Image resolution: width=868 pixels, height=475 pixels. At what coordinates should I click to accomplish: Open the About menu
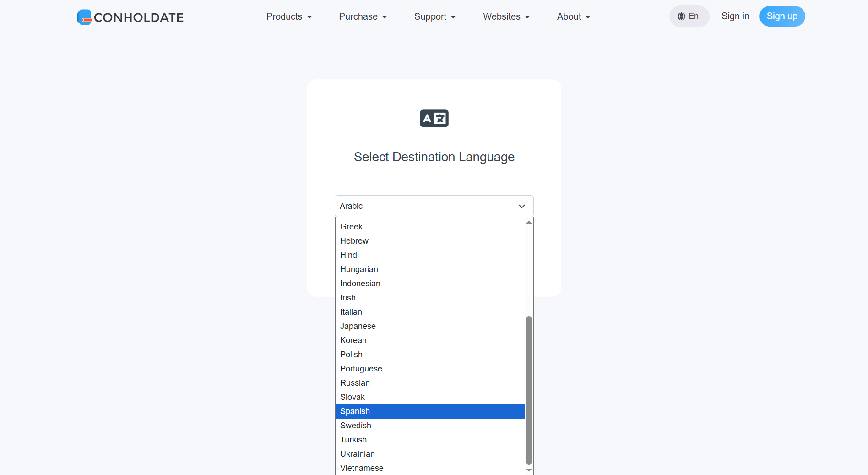click(x=574, y=16)
